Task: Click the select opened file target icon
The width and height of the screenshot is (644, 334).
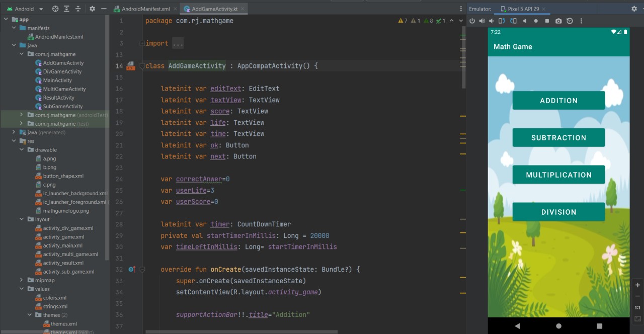Action: pyautogui.click(x=55, y=9)
